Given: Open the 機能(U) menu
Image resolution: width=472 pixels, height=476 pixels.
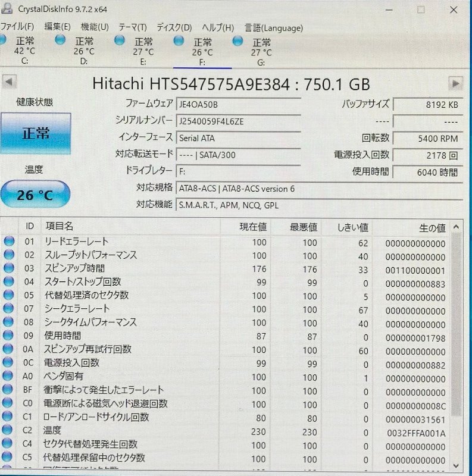Looking at the screenshot, I should [x=95, y=27].
